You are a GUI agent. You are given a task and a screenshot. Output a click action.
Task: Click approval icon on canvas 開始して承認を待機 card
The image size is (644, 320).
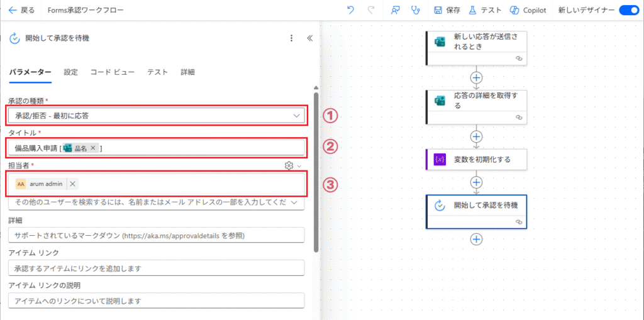440,206
